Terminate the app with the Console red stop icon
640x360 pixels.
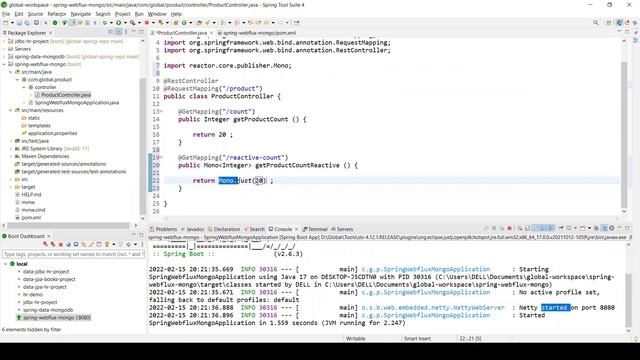tap(509, 228)
